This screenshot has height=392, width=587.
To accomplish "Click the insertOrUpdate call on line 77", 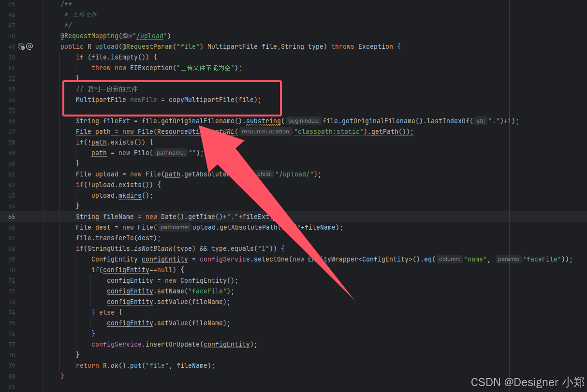I will (x=173, y=344).
